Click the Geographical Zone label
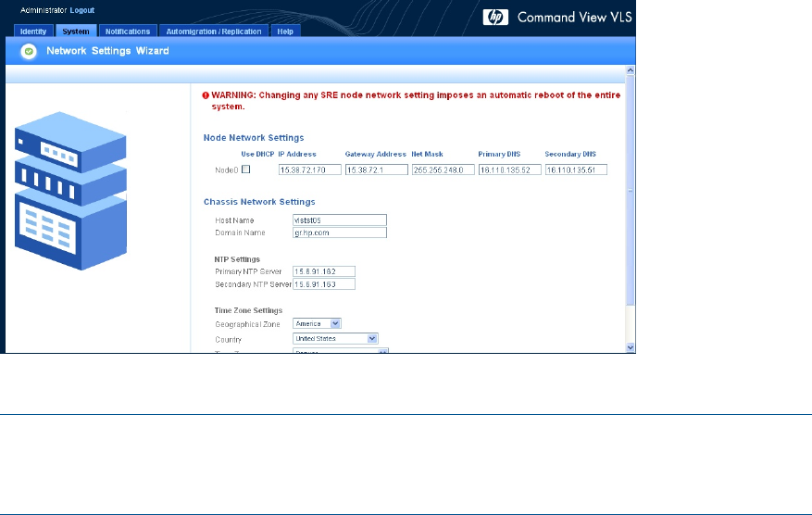 click(x=247, y=324)
